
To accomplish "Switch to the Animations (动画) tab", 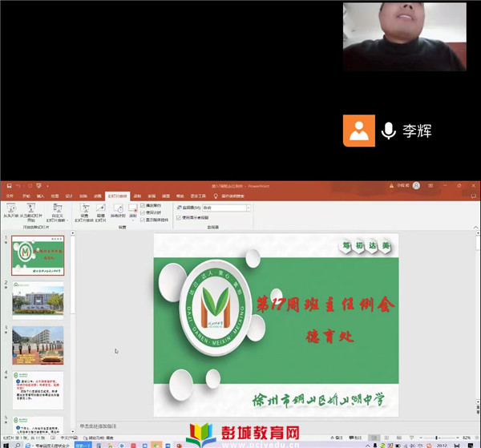I will click(x=98, y=196).
